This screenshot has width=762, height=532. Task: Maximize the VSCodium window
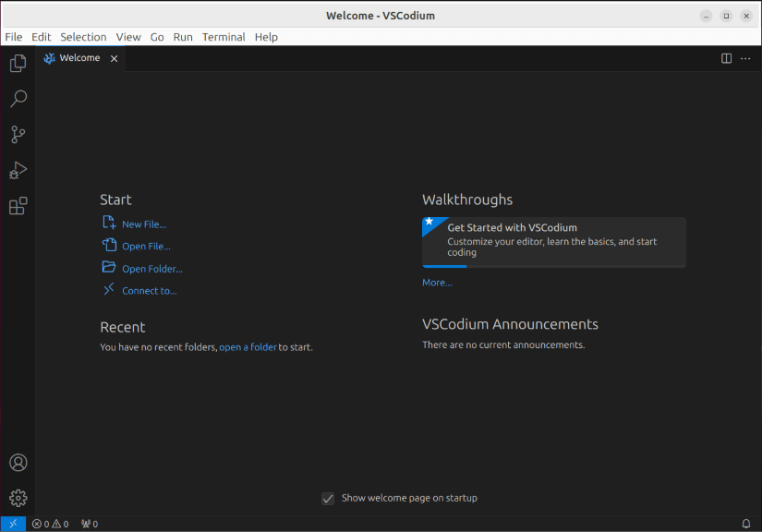(x=726, y=16)
